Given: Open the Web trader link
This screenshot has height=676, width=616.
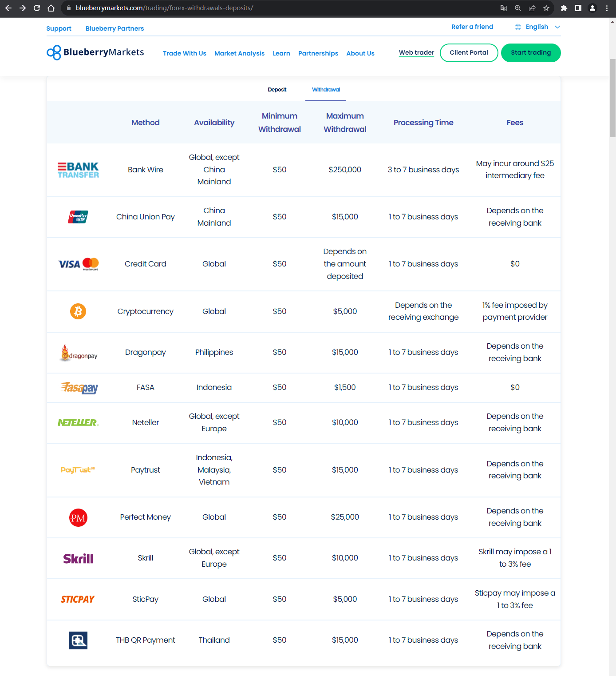Looking at the screenshot, I should (x=416, y=52).
